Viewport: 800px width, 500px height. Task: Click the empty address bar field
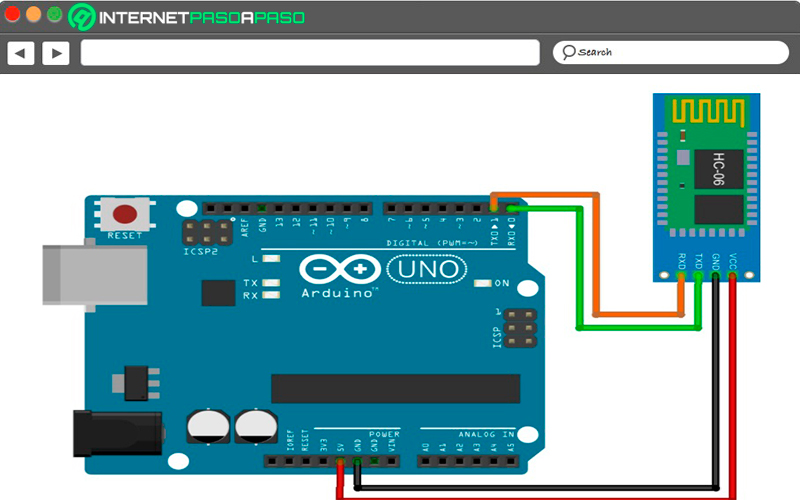coord(310,53)
